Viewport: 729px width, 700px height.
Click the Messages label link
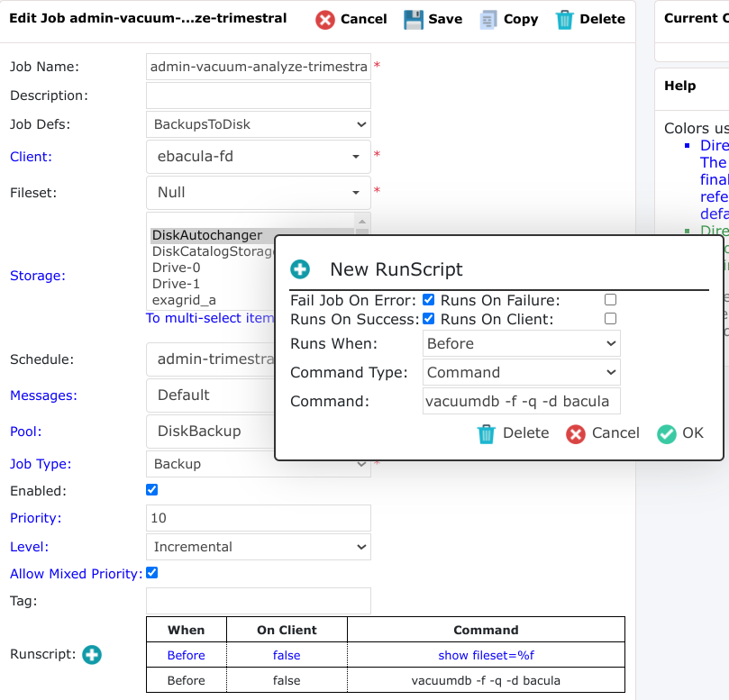[x=43, y=395]
